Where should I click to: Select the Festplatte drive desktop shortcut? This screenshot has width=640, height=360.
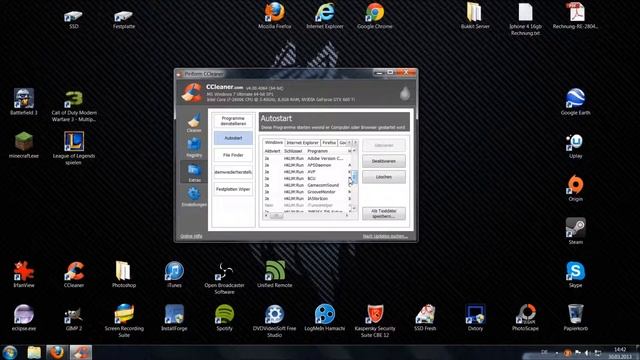point(124,20)
